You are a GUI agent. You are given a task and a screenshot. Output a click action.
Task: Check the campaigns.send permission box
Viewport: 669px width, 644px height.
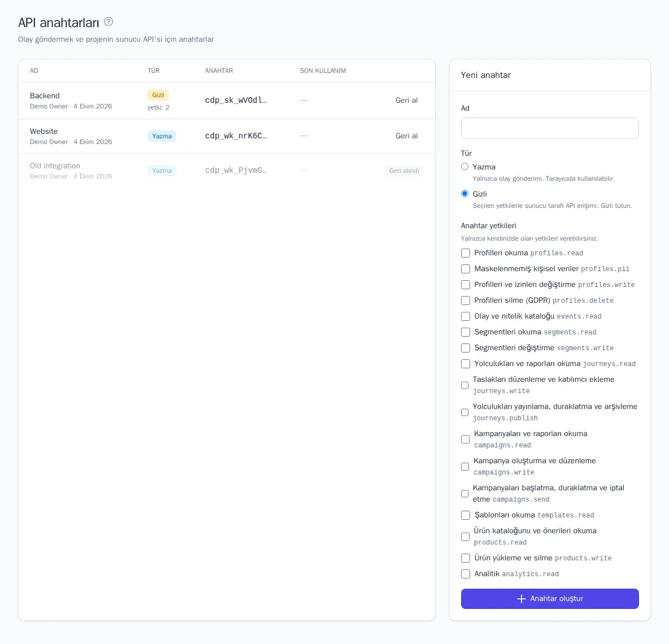click(x=464, y=493)
